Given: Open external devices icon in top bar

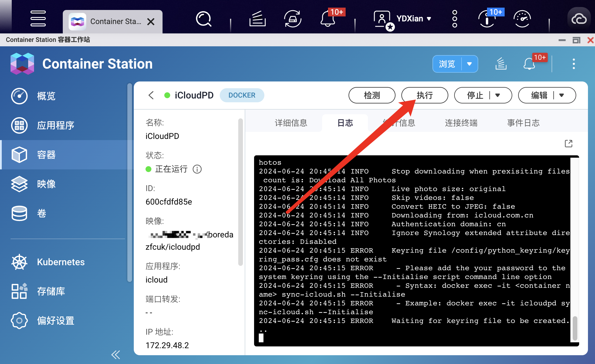Looking at the screenshot, I should (x=293, y=19).
